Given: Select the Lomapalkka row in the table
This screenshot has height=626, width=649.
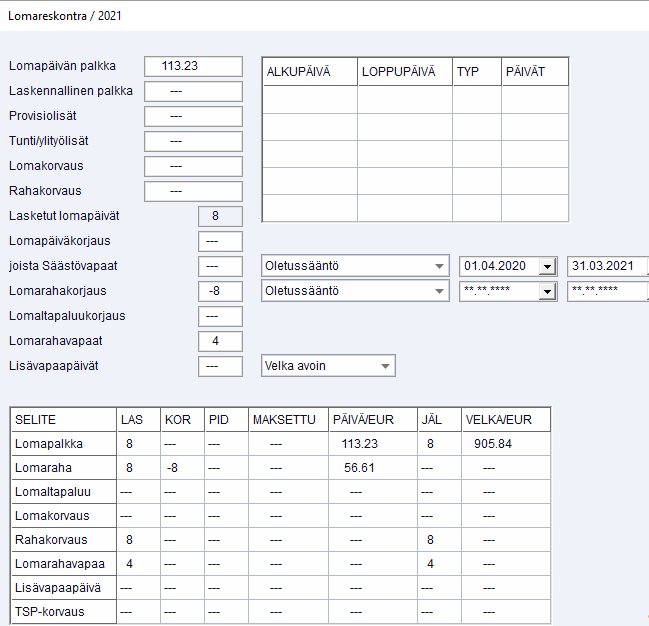Looking at the screenshot, I should coord(62,444).
